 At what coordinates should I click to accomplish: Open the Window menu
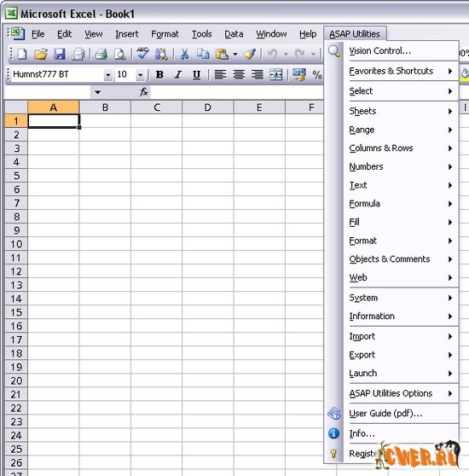[271, 34]
